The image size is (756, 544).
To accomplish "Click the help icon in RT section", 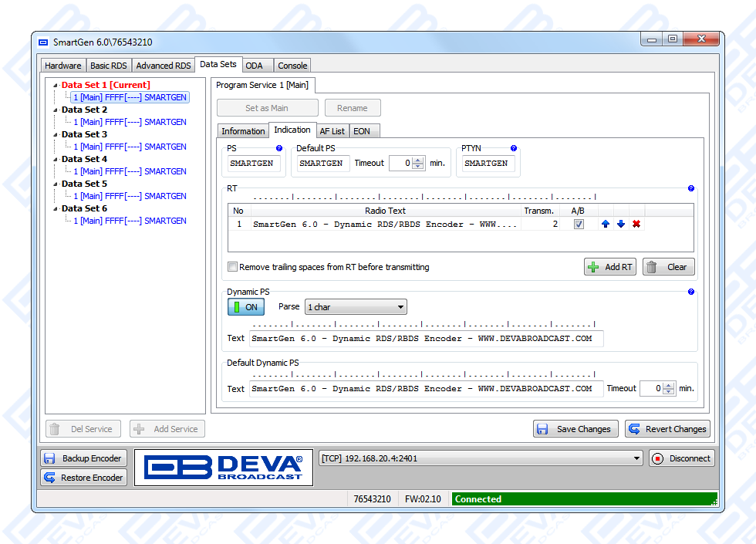I will pyautogui.click(x=690, y=188).
